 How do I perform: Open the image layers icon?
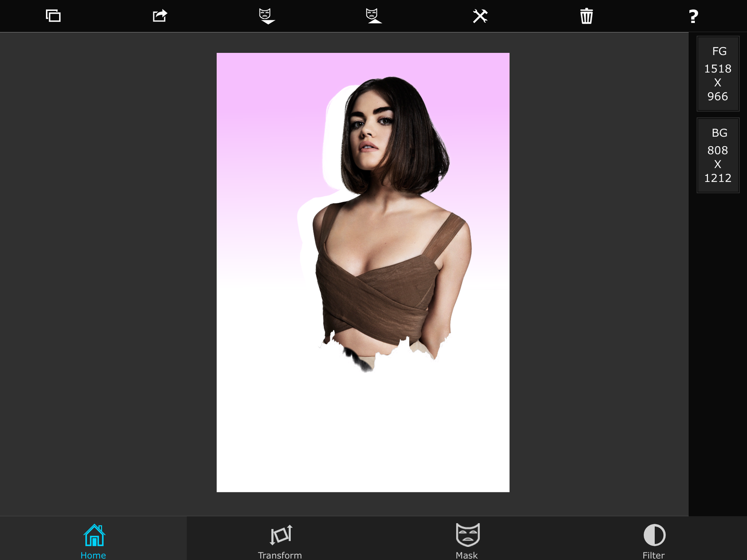pos(53,16)
